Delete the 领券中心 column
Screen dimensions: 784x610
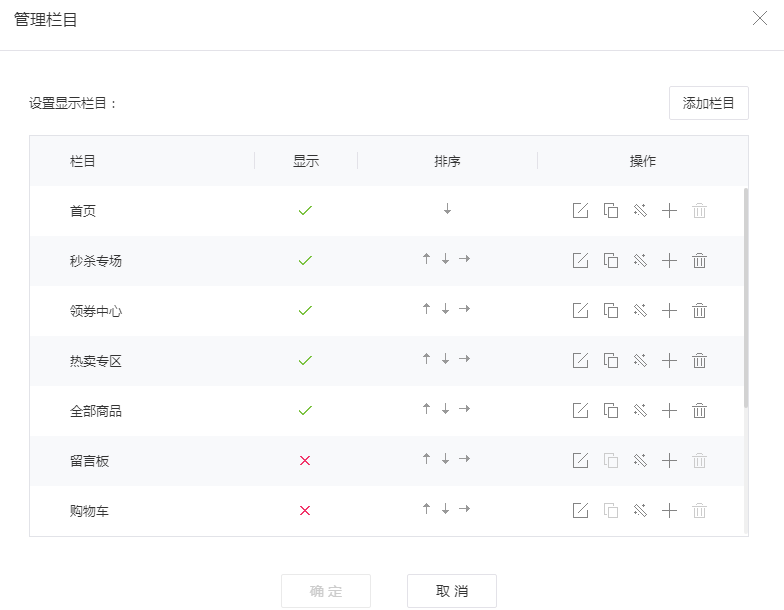click(x=700, y=310)
